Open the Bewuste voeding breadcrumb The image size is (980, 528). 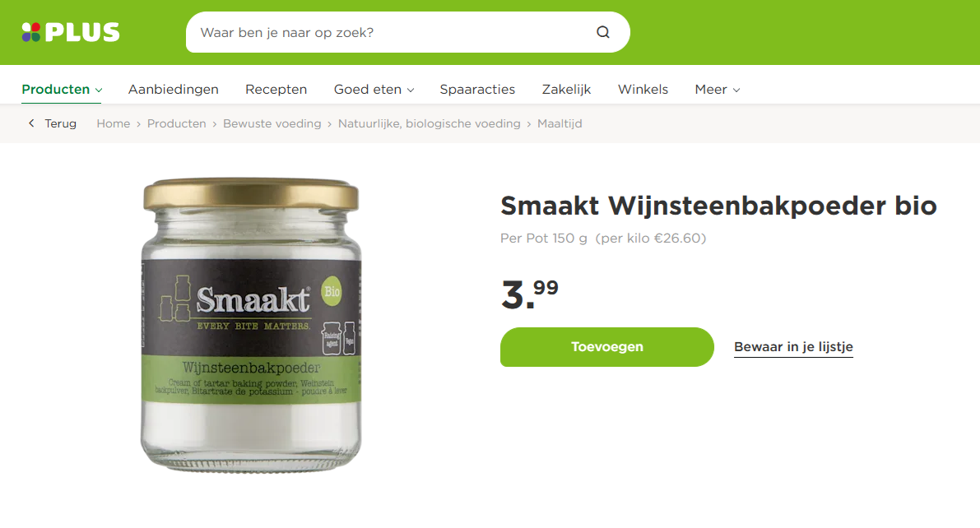272,123
